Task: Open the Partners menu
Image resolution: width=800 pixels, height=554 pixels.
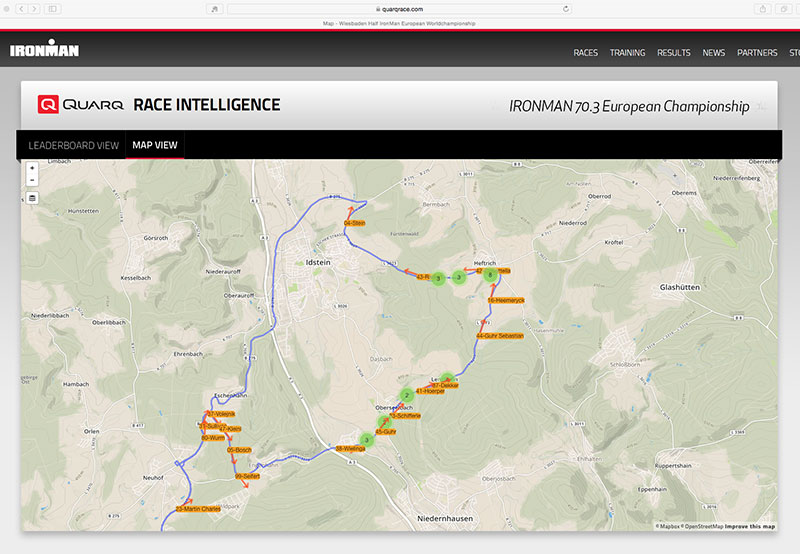Action: point(757,53)
